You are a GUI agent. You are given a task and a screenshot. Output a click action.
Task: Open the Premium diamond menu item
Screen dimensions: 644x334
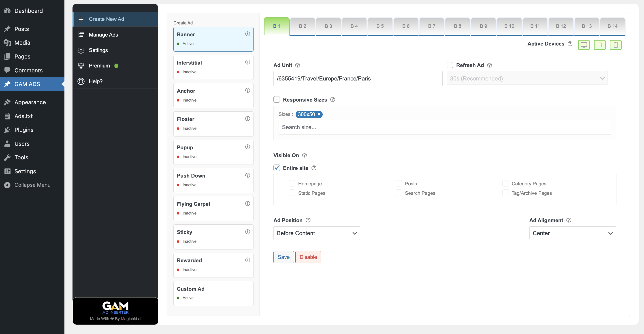click(99, 66)
